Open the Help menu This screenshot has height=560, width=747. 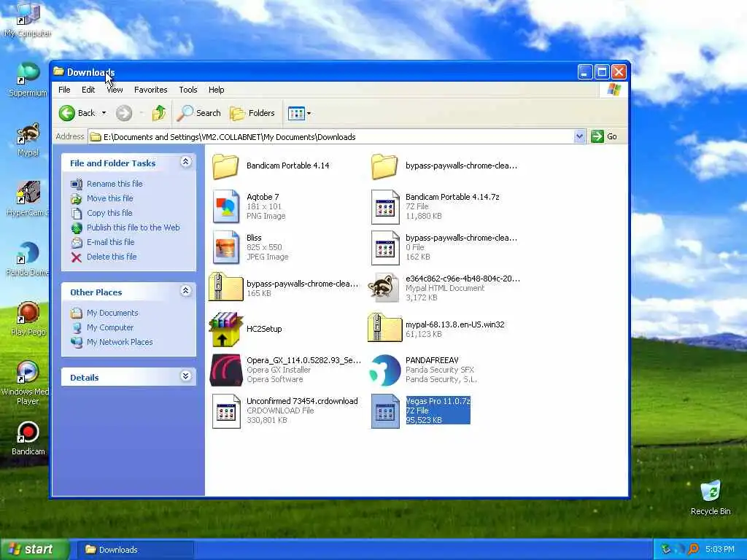click(x=216, y=90)
